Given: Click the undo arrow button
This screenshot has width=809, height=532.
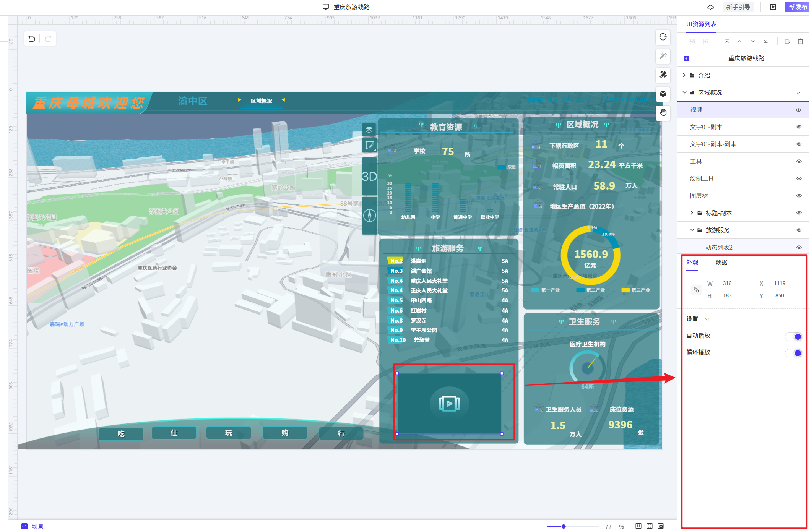Looking at the screenshot, I should coord(32,39).
